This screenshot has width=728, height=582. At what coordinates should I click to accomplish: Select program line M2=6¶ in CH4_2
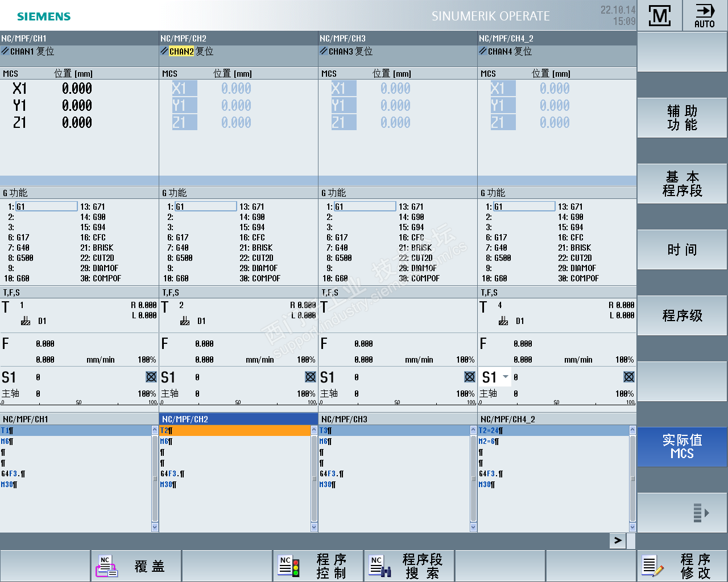click(x=553, y=442)
